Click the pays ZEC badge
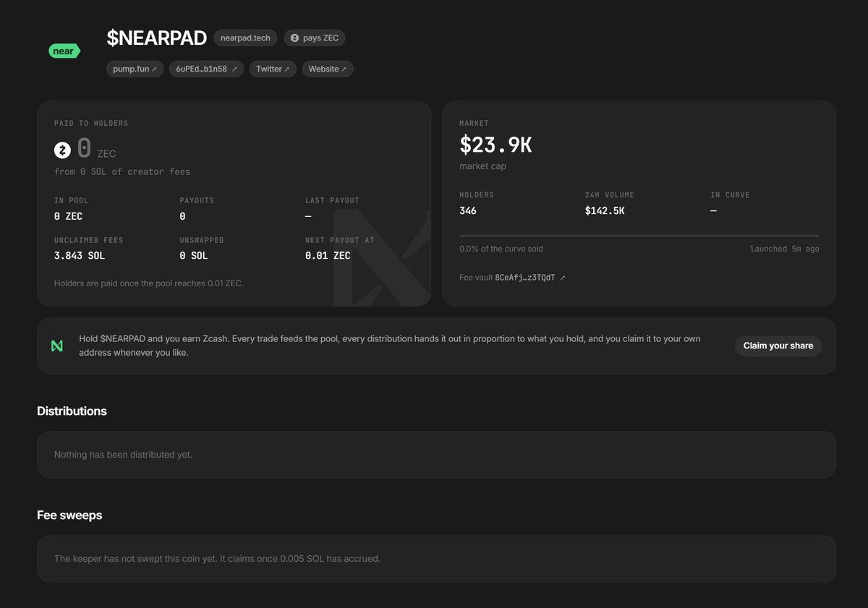The height and width of the screenshot is (608, 868). (x=314, y=38)
